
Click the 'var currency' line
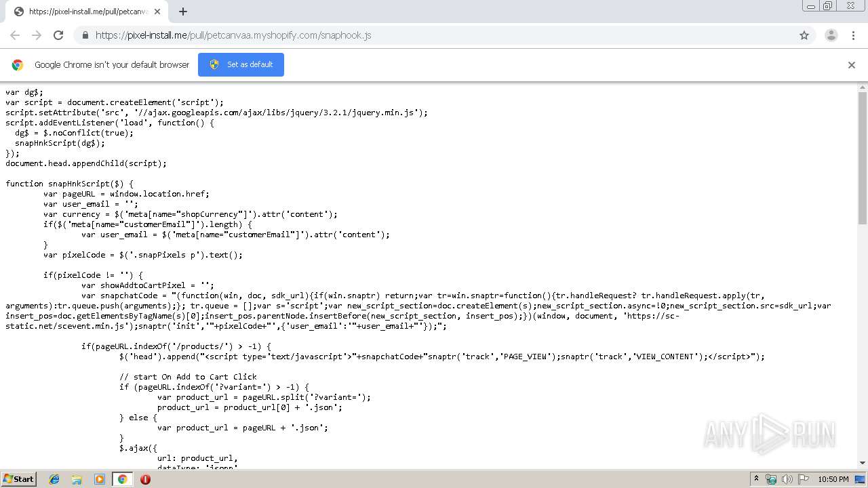pyautogui.click(x=191, y=214)
